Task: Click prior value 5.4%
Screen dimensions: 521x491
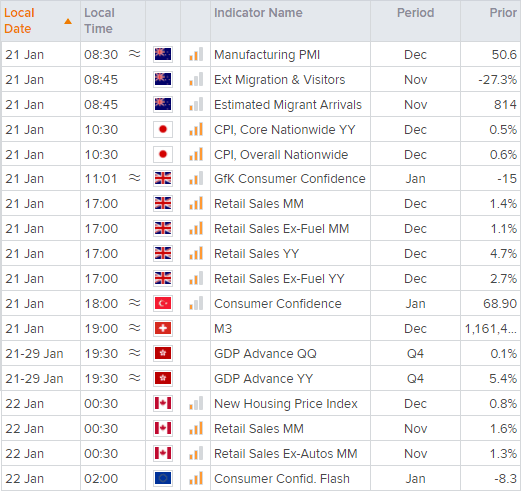Action: click(x=503, y=379)
